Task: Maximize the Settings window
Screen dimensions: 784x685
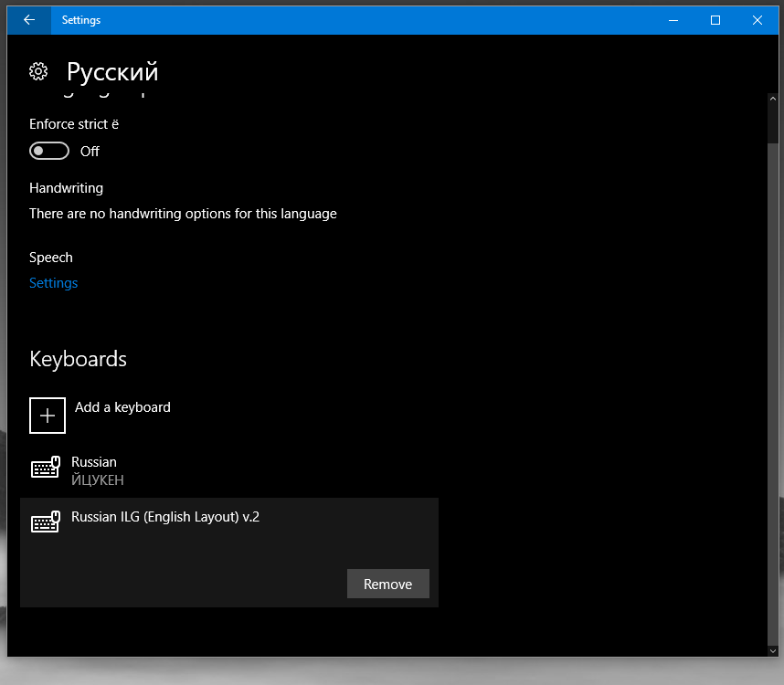Action: [715, 20]
